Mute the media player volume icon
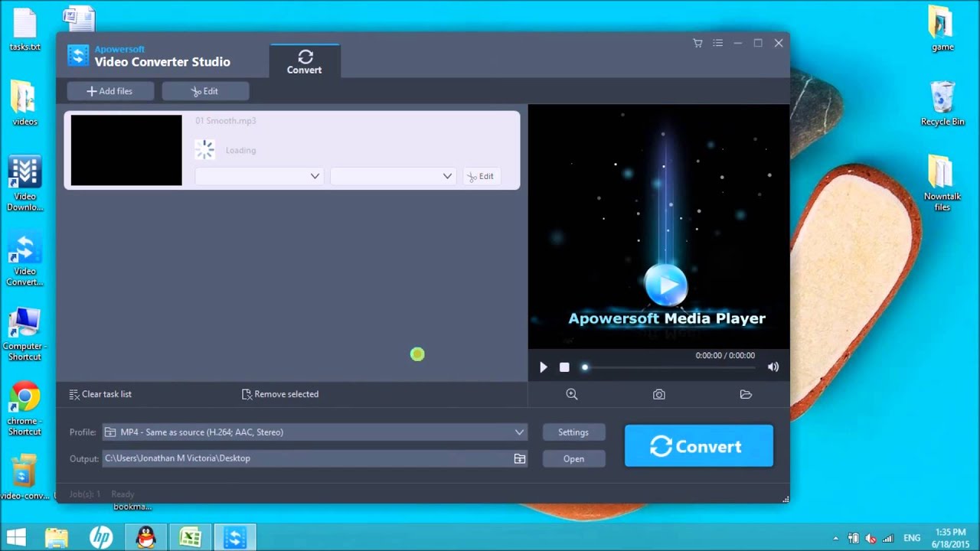Screen dimensions: 980x551 pos(773,367)
